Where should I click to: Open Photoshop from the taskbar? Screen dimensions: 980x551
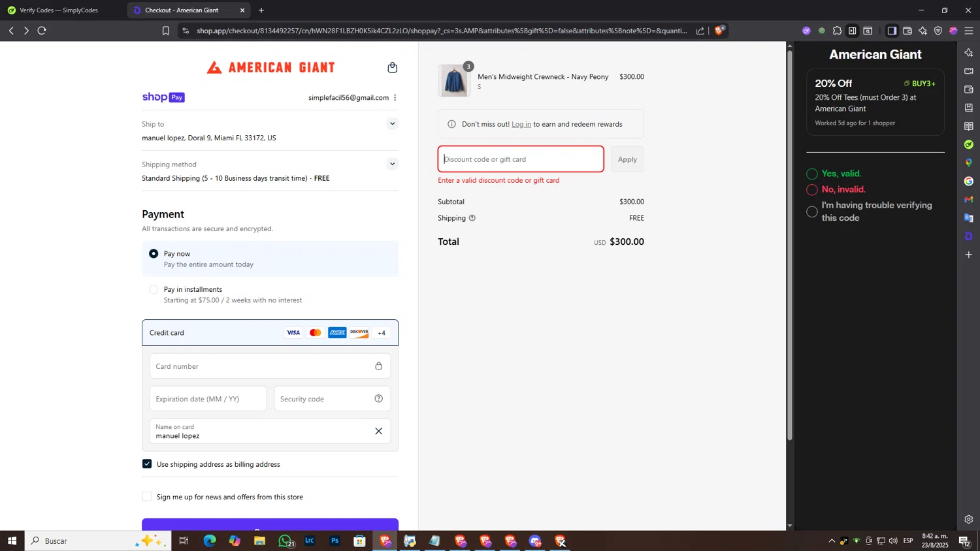[335, 541]
